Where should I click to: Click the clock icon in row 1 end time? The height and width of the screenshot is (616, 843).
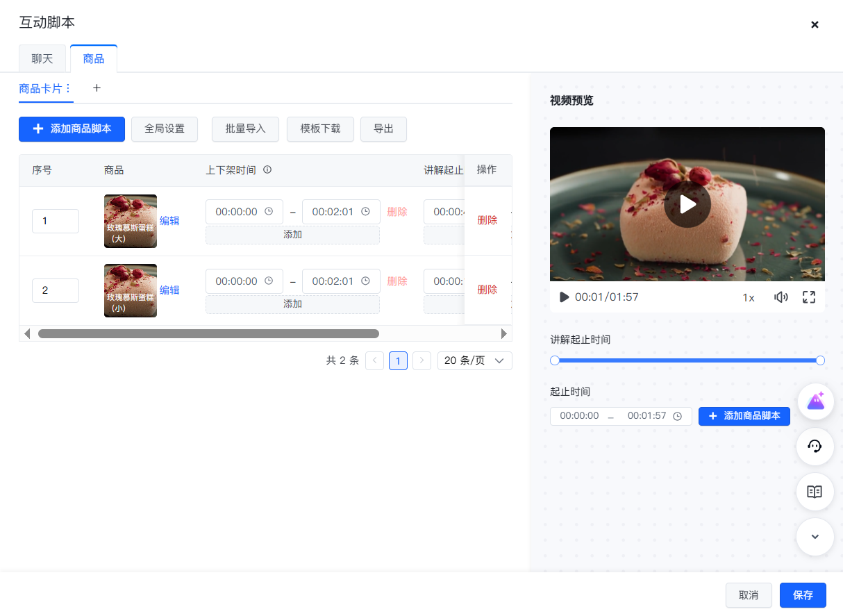coord(366,212)
